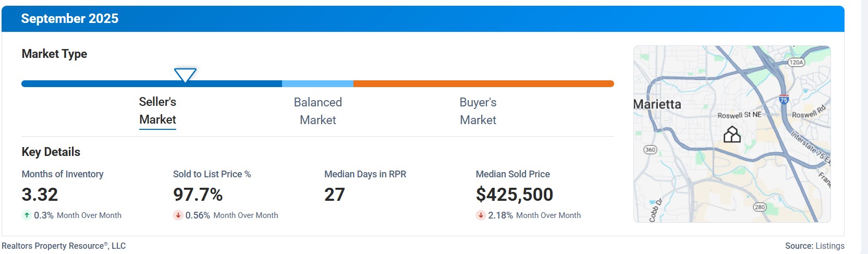Click the 280 route marker on the map
The width and height of the screenshot is (868, 254).
pyautogui.click(x=760, y=207)
